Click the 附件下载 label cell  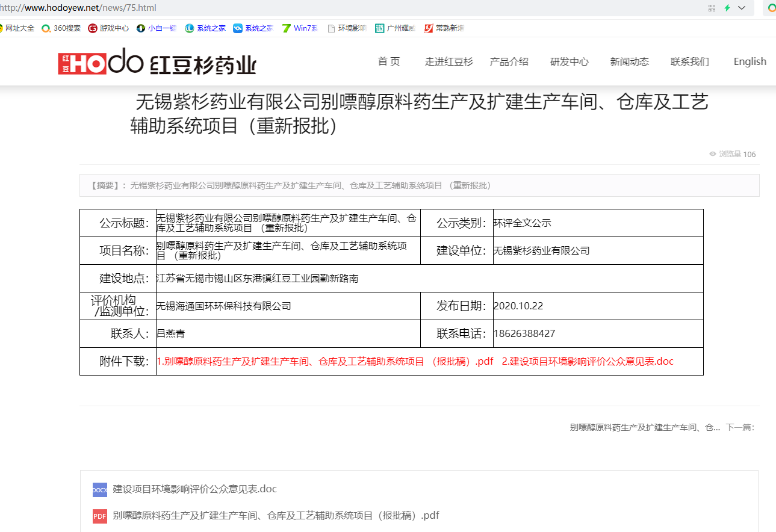tap(118, 362)
